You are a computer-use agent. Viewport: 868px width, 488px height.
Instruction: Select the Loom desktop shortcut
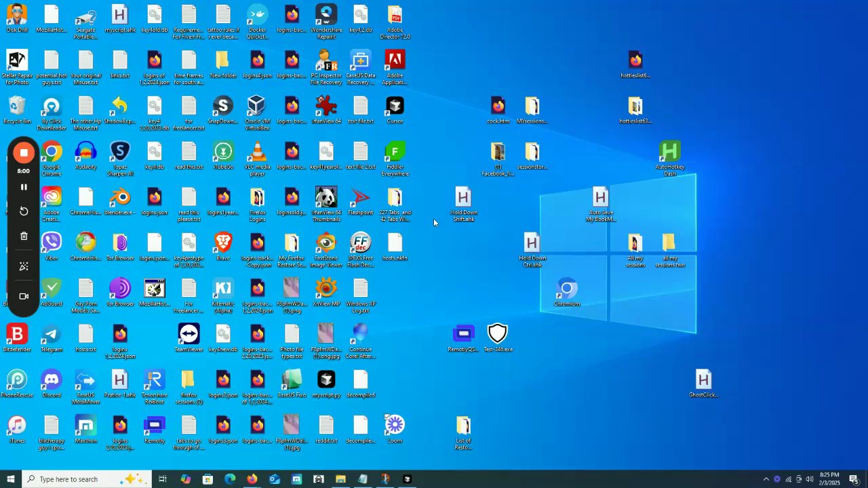tap(395, 430)
